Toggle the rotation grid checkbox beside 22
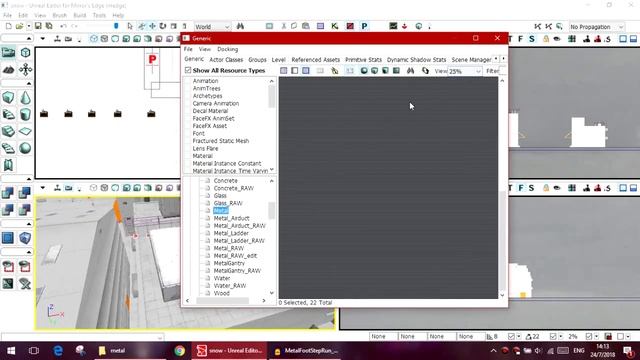The width and height of the screenshot is (640, 360). coord(553,336)
